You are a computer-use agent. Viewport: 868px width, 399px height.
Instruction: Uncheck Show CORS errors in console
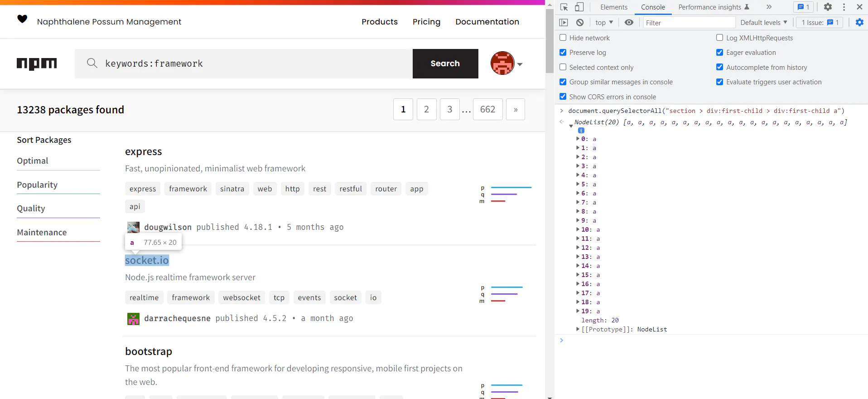coord(563,97)
